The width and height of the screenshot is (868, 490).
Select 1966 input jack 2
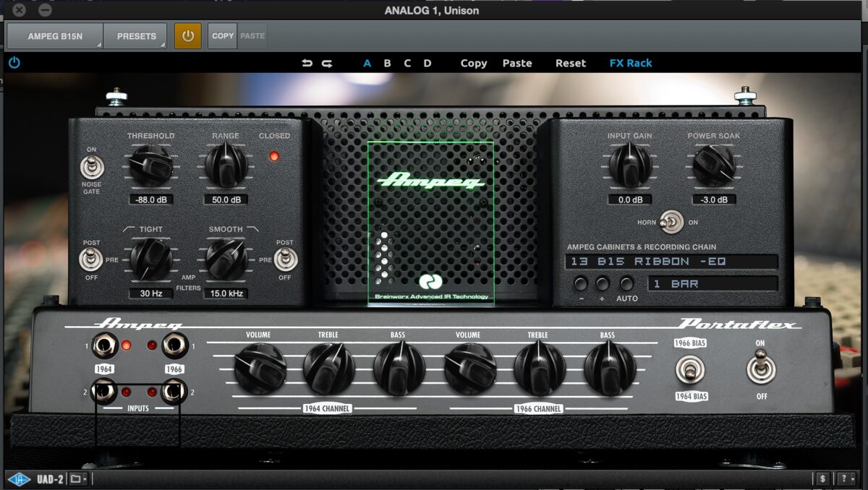(175, 392)
